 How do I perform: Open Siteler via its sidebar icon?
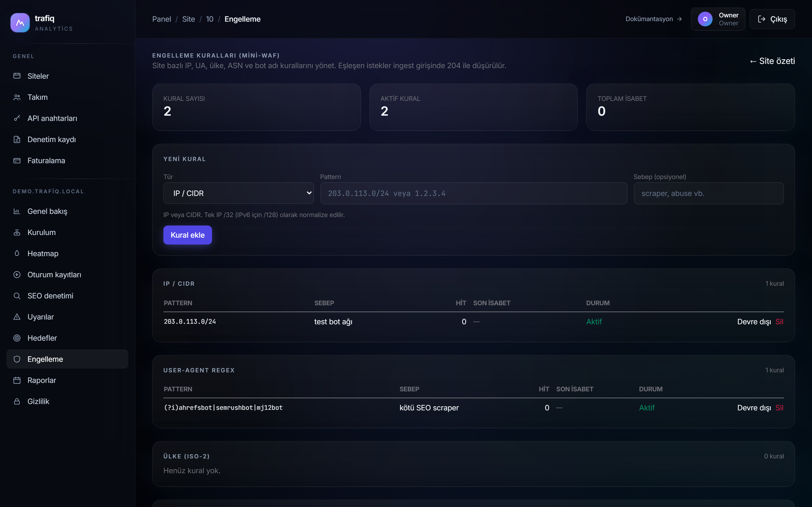click(x=17, y=76)
